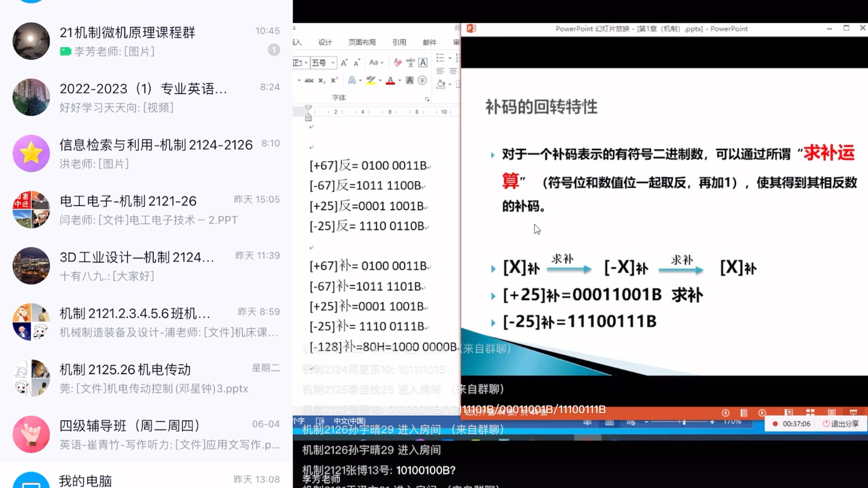
Task: Open 信息检索与利用-机制2124-2126 chat
Action: pos(146,153)
